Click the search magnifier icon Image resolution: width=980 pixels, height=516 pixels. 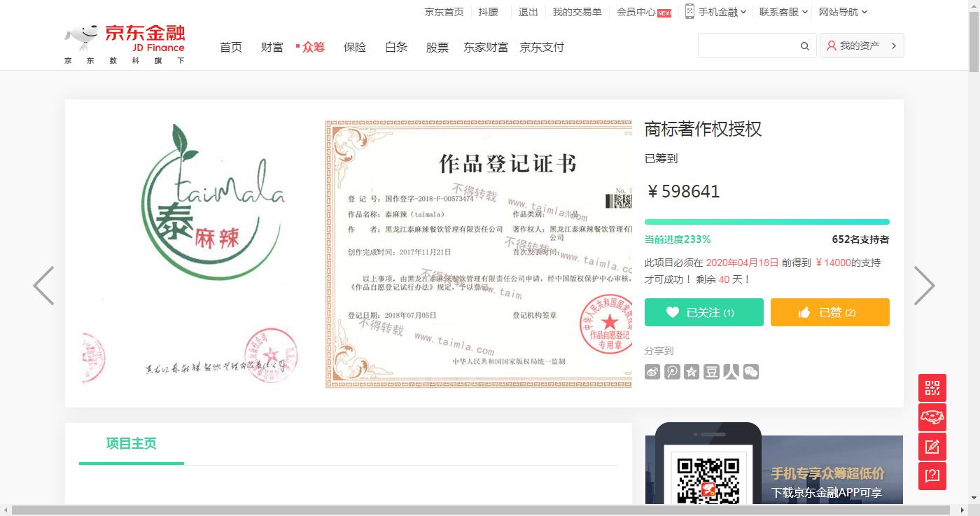pyautogui.click(x=805, y=46)
